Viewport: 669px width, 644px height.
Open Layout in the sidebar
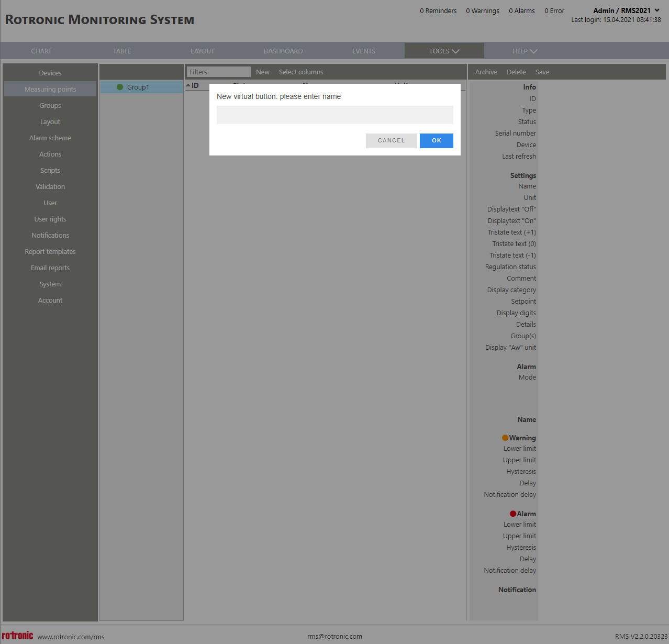(x=50, y=121)
